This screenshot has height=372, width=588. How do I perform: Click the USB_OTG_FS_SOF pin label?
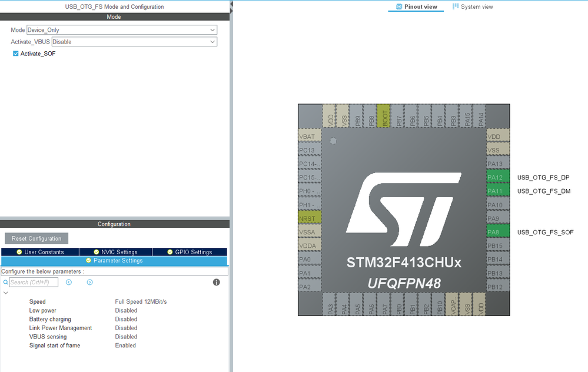pos(545,232)
